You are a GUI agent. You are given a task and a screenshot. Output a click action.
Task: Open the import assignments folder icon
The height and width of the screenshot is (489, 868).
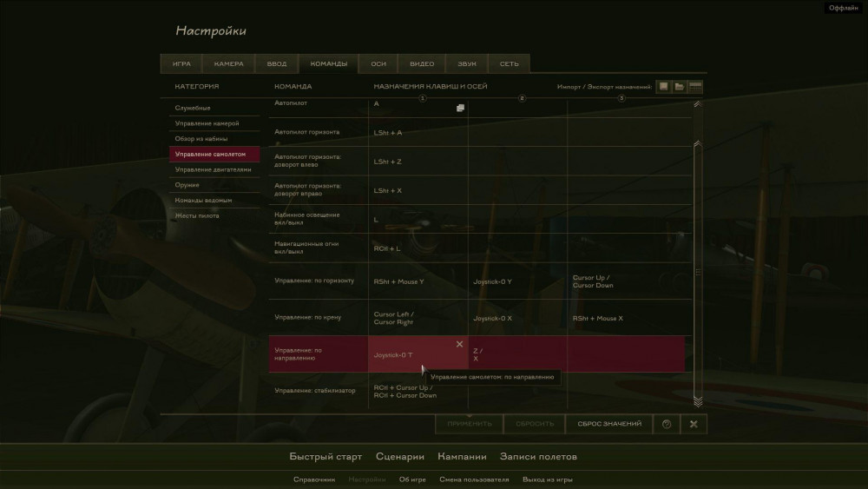point(680,87)
